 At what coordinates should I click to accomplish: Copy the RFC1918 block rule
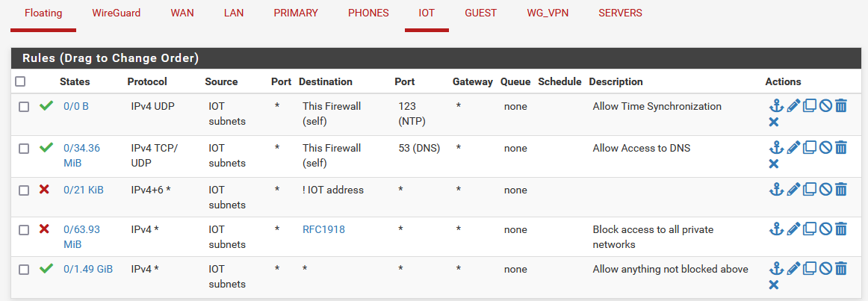[810, 229]
